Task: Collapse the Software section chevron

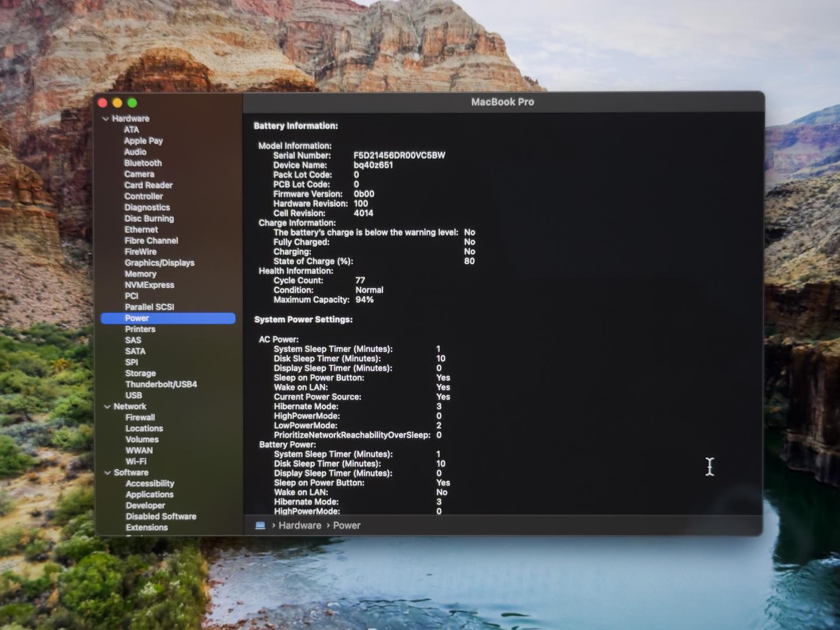Action: coord(107,473)
